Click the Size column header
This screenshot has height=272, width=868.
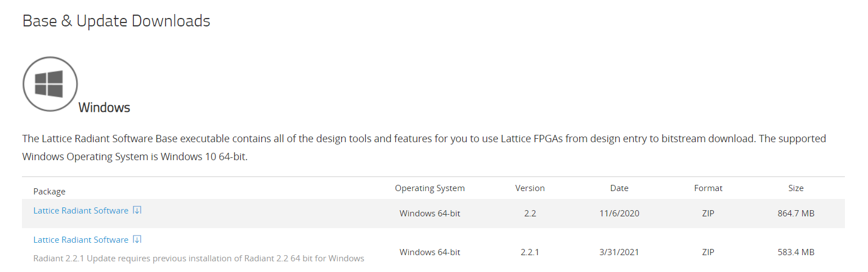tap(796, 188)
